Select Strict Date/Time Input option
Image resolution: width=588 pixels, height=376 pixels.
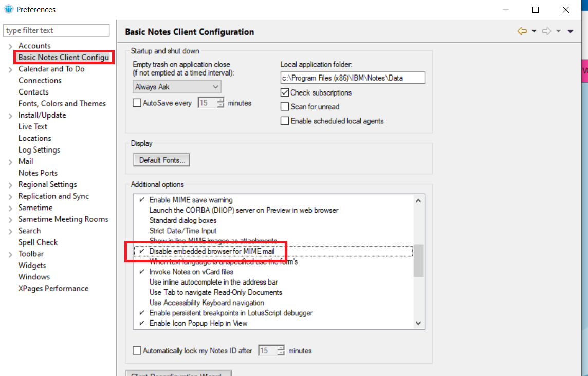[x=182, y=231]
